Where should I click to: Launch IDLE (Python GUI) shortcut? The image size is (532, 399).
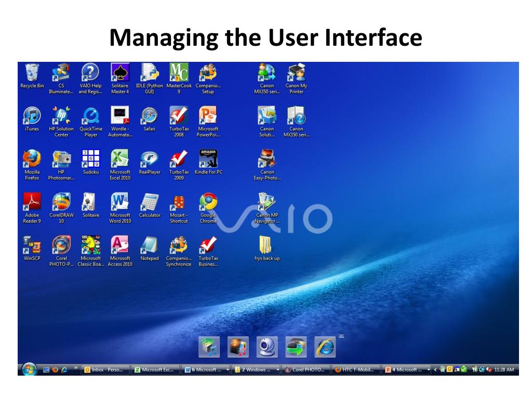tap(149, 79)
